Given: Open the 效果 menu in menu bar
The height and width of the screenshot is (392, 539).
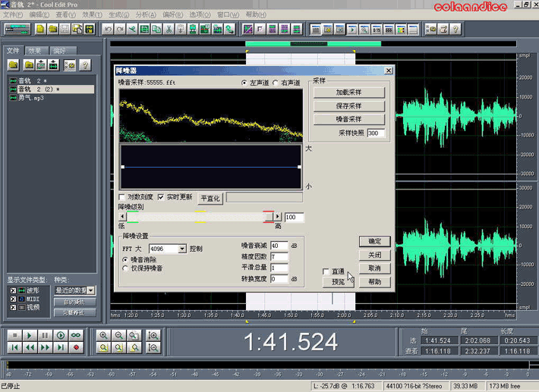Looking at the screenshot, I should 91,14.
